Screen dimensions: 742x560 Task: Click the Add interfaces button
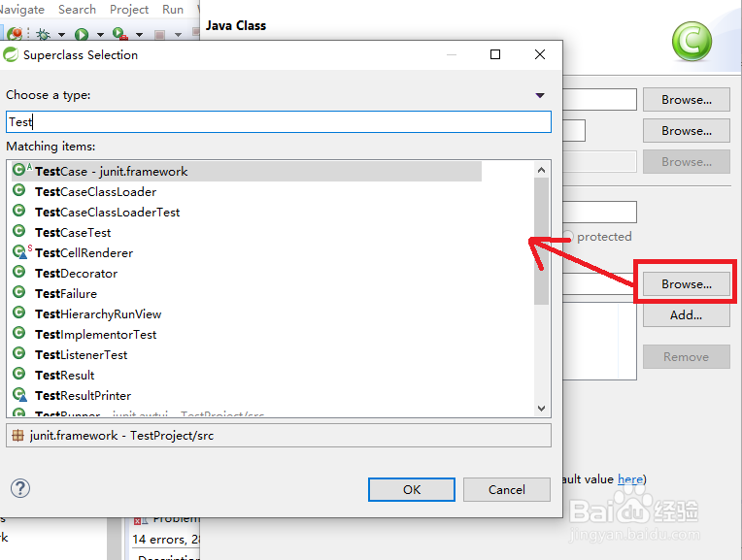click(687, 315)
